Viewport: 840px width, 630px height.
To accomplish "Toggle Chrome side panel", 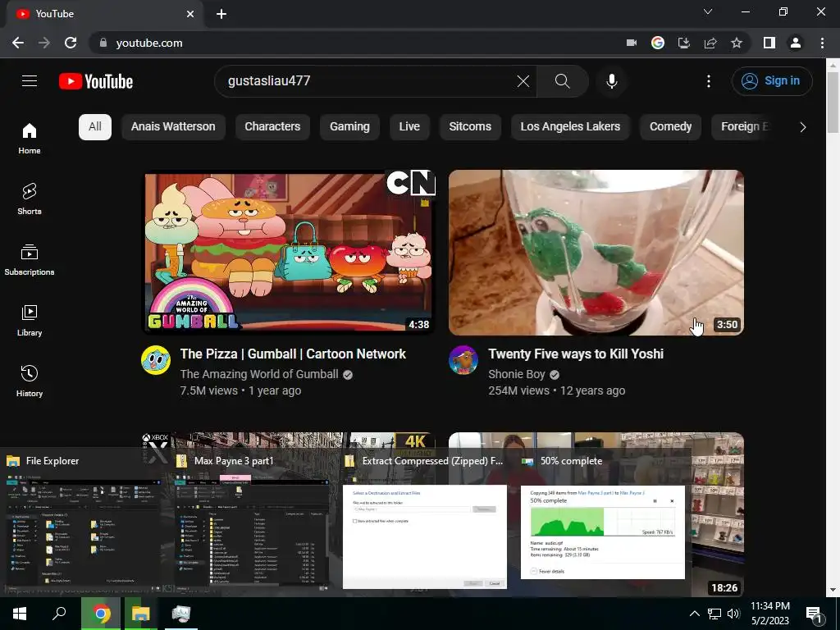I will tap(769, 43).
